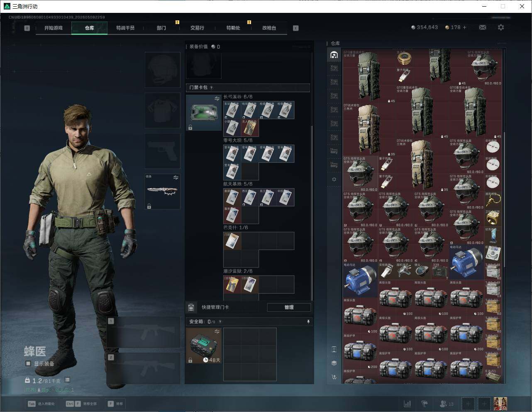This screenshot has height=412, width=532.
Task: Click the 蜂医 operator name
Action: coord(35,351)
